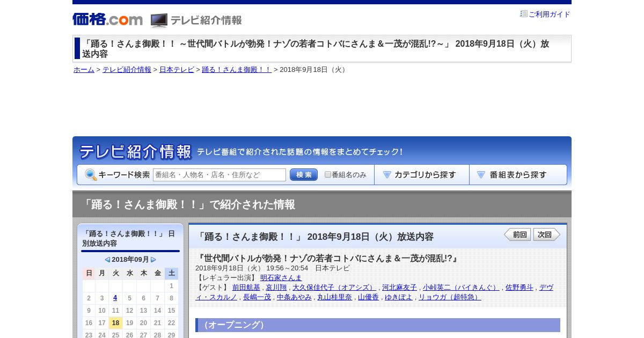Screen dimensions: 644x338
Task: Open guest link 丸山桂里奈
Action: (x=335, y=297)
